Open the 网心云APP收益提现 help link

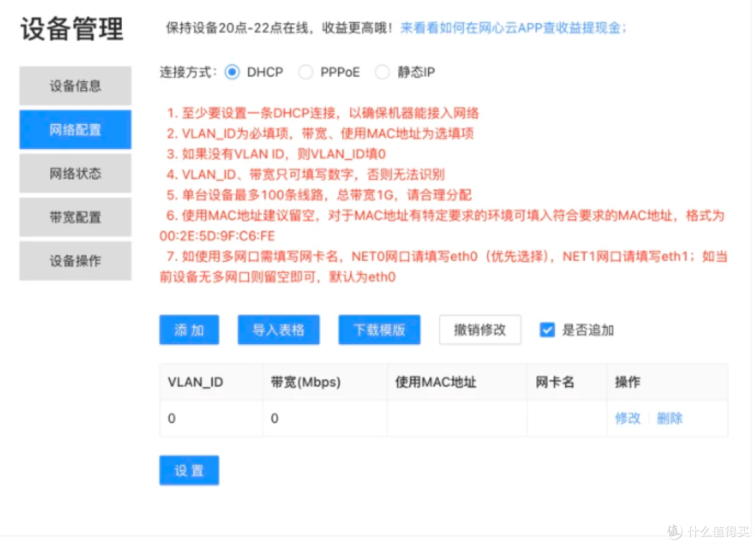513,28
